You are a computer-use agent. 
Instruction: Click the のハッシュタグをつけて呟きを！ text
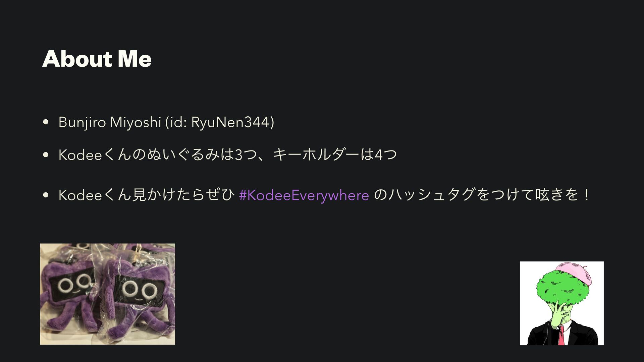[x=482, y=195]
